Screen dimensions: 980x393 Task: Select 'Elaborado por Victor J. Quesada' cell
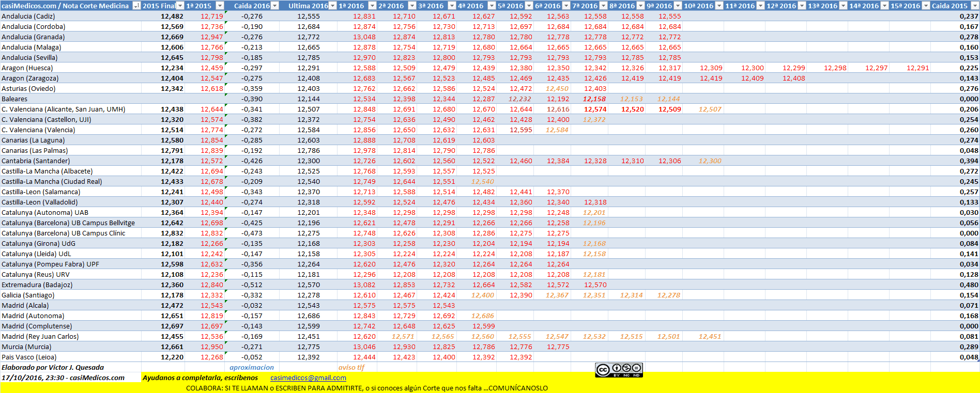click(x=53, y=367)
